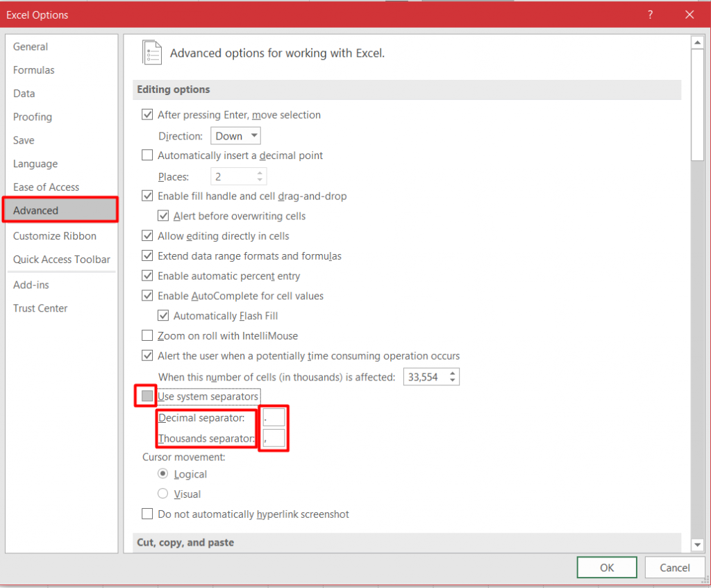Enable Automatically insert a decimal point
Viewport: 711px width, 588px height.
click(x=147, y=156)
